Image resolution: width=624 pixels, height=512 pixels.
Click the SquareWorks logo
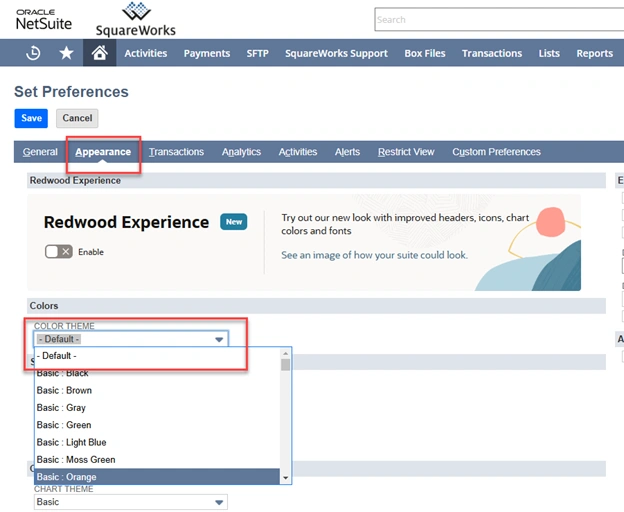136,19
